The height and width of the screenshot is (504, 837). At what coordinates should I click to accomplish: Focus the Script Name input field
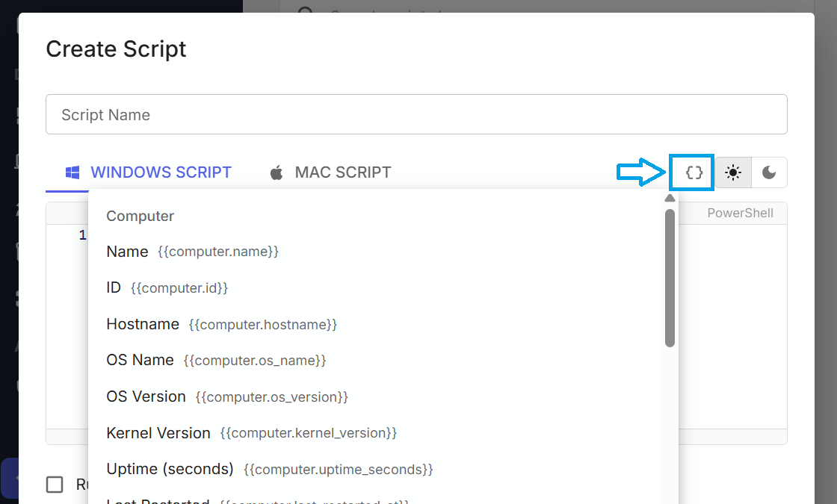coord(416,114)
